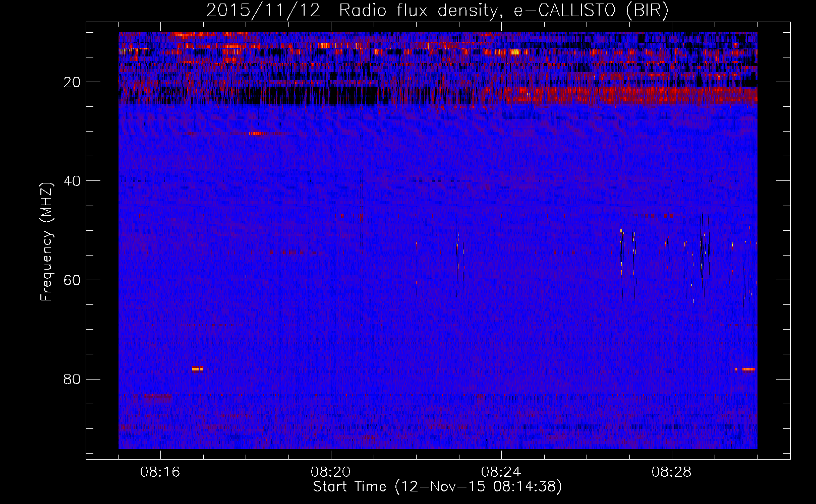
Task: Click the 40 MHz frequency tick label
Action: [73, 181]
